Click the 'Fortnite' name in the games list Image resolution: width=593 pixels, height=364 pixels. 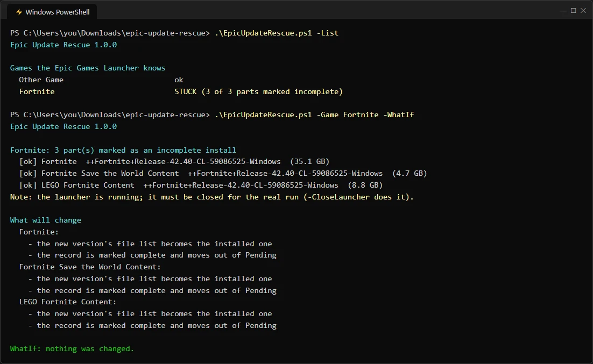37,91
